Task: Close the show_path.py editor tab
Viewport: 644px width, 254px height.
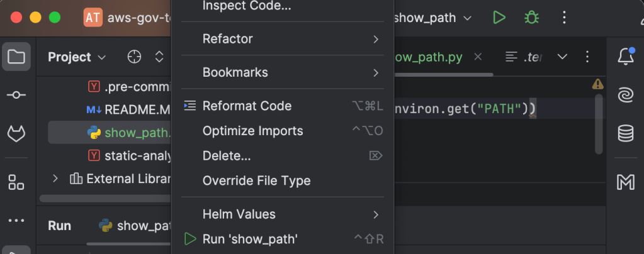Action: pyautogui.click(x=478, y=57)
